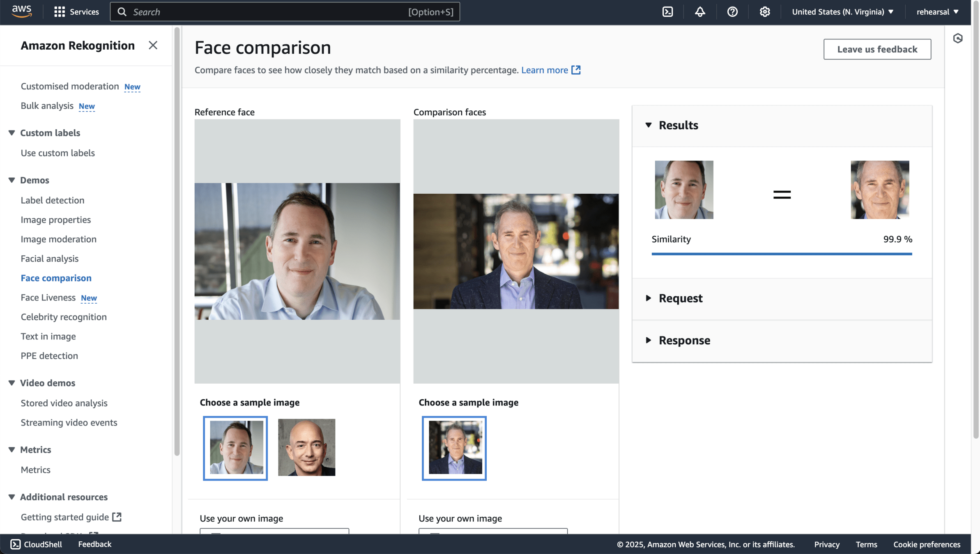Open the settings gear in header
980x554 pixels.
point(764,12)
